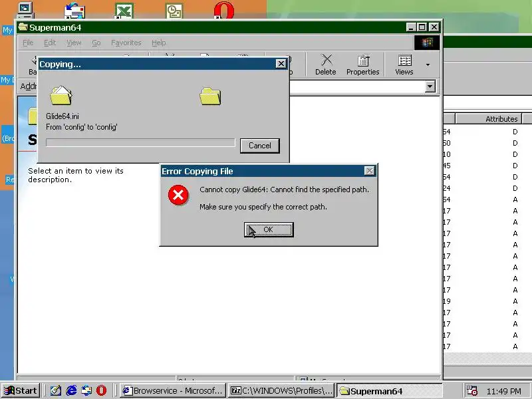The image size is (532, 399).
Task: Click the Views toolbar icon
Action: pyautogui.click(x=404, y=65)
